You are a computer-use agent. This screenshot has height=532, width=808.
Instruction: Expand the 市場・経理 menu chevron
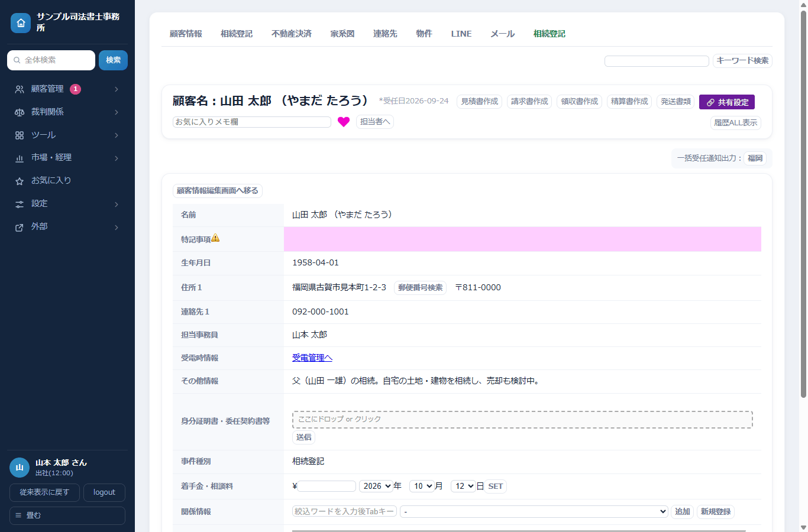click(x=117, y=158)
